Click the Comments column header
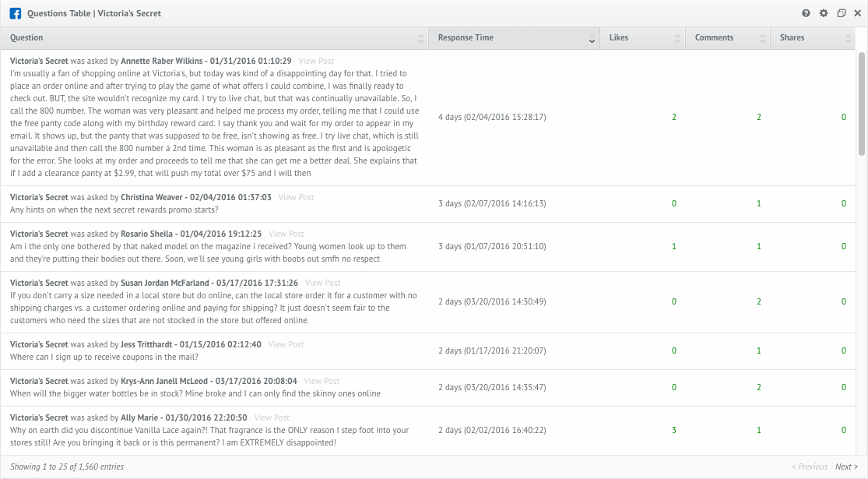868x479 pixels. click(728, 38)
